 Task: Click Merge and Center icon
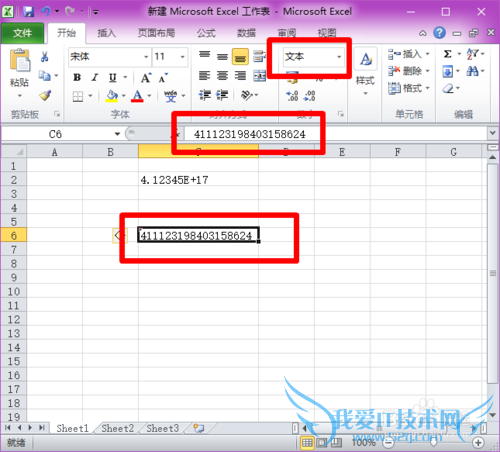[260, 76]
